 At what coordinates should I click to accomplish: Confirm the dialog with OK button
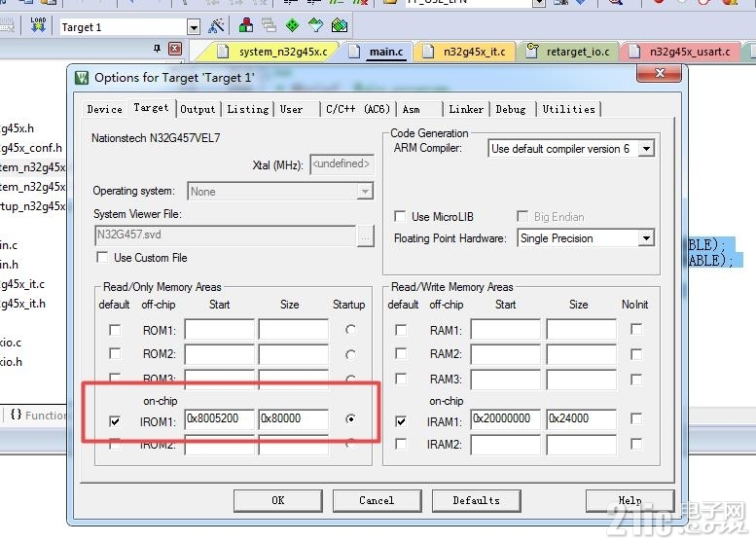278,500
